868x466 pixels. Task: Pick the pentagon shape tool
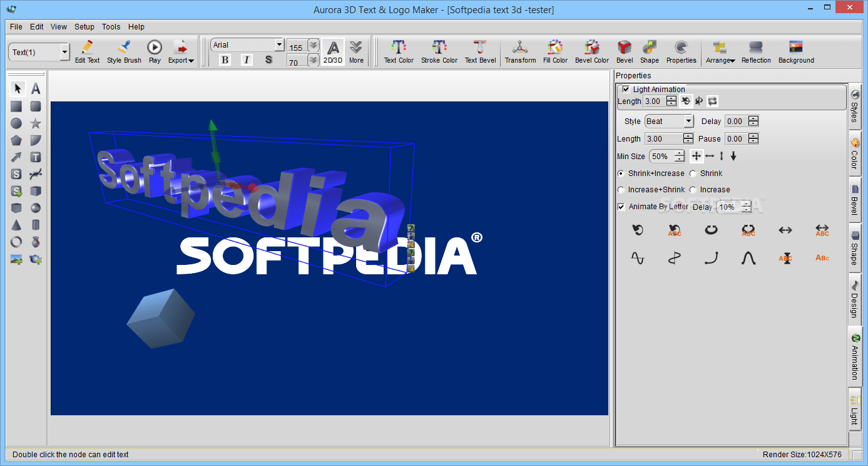pyautogui.click(x=17, y=140)
